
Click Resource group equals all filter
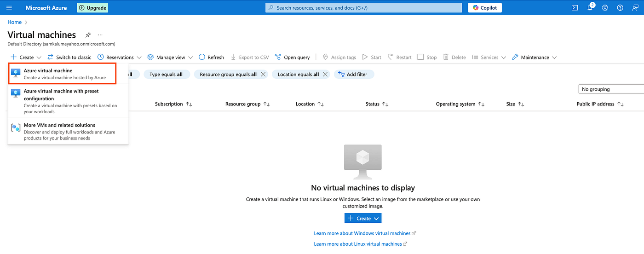(228, 74)
